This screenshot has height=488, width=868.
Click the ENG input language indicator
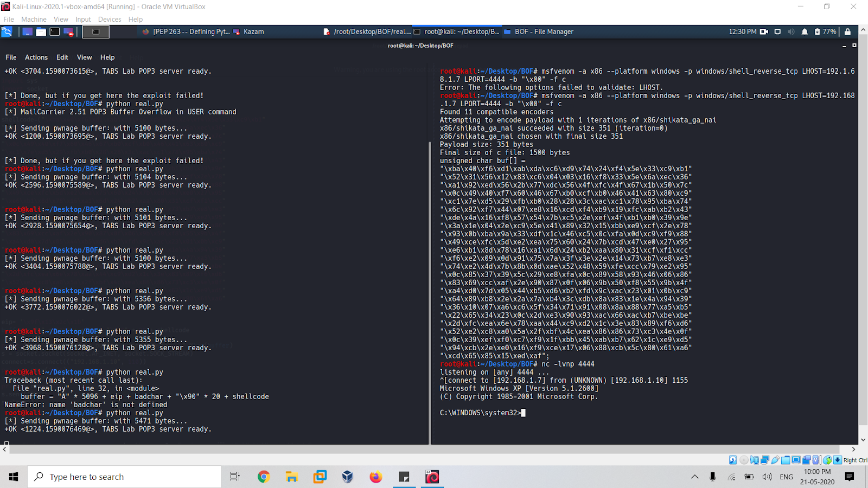[786, 477]
